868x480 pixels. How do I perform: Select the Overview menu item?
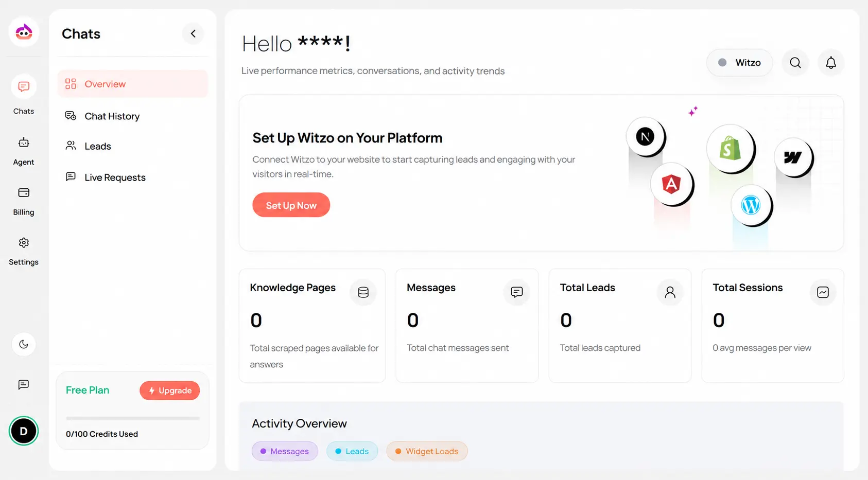[133, 84]
